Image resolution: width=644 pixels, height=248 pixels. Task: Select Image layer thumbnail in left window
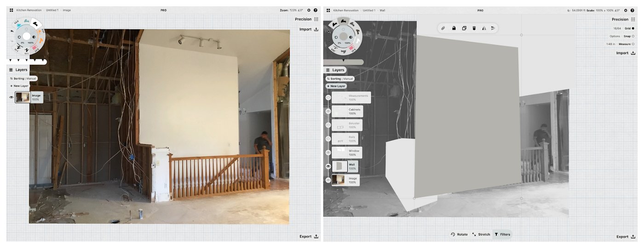point(23,97)
